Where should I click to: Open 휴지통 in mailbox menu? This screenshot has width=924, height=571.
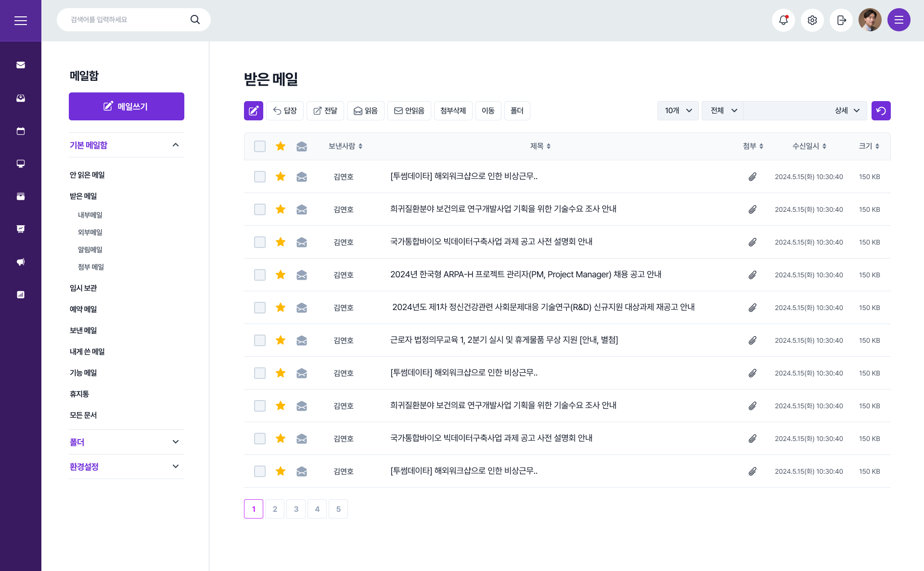tap(79, 394)
